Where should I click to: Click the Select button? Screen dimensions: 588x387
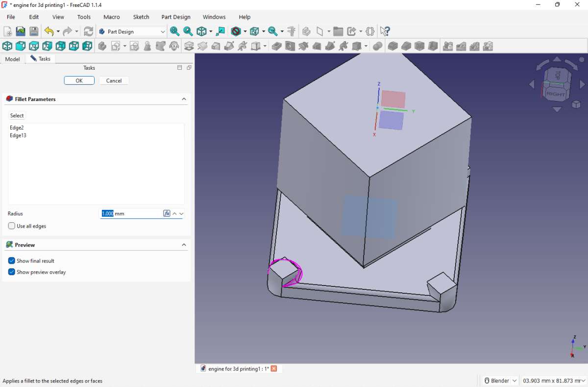tap(17, 116)
